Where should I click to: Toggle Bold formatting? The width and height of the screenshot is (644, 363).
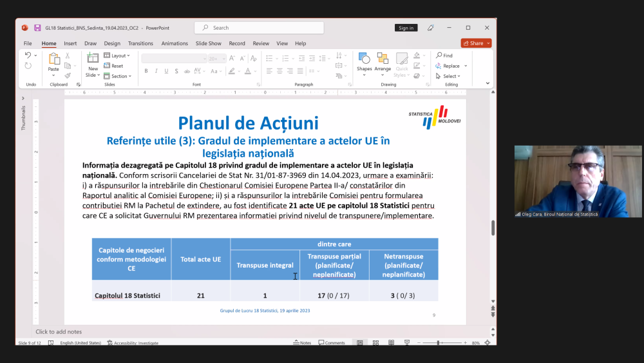coord(146,71)
